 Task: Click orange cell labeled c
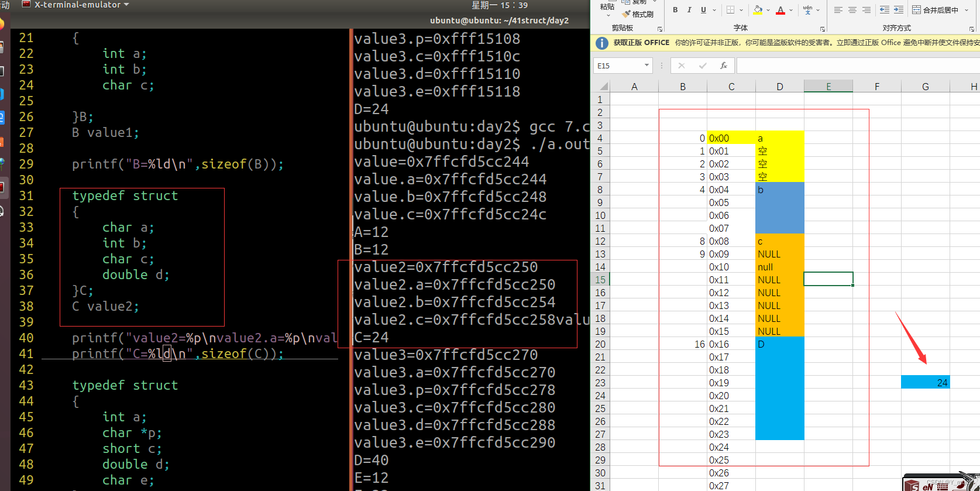point(780,241)
